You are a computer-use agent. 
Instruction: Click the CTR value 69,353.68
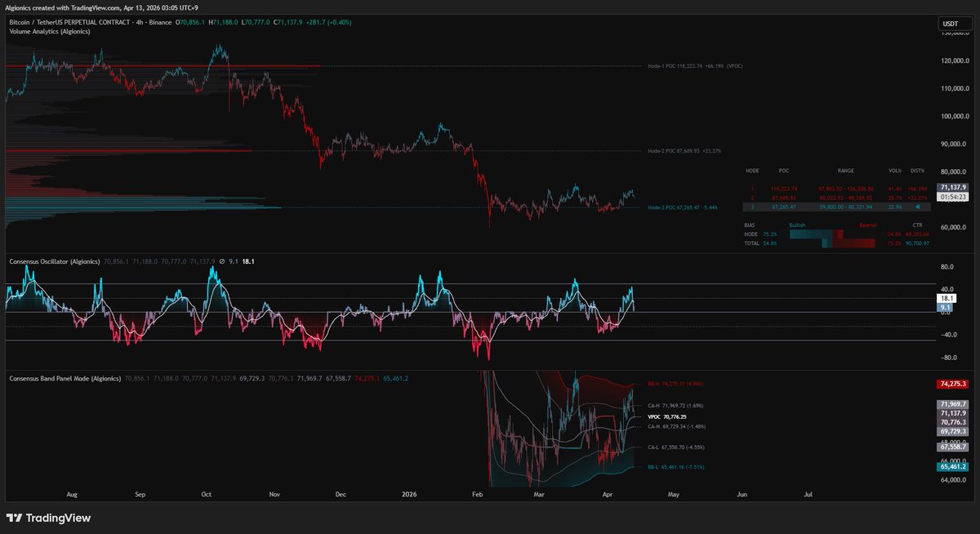(917, 234)
